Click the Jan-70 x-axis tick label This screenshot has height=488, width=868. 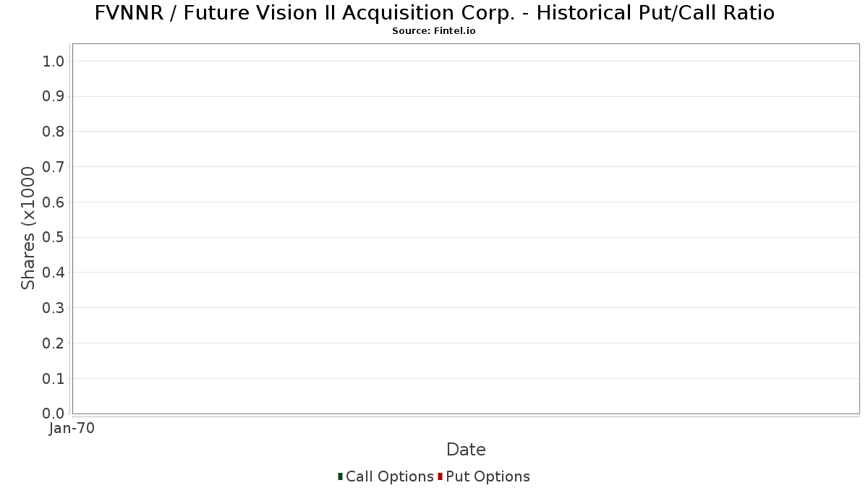[x=72, y=428]
